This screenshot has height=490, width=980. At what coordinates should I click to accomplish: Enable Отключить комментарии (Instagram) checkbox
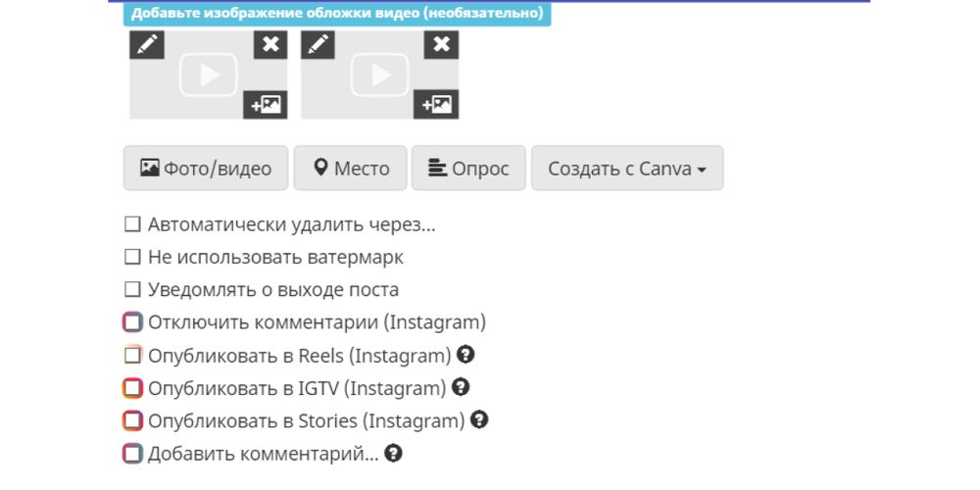point(133,322)
